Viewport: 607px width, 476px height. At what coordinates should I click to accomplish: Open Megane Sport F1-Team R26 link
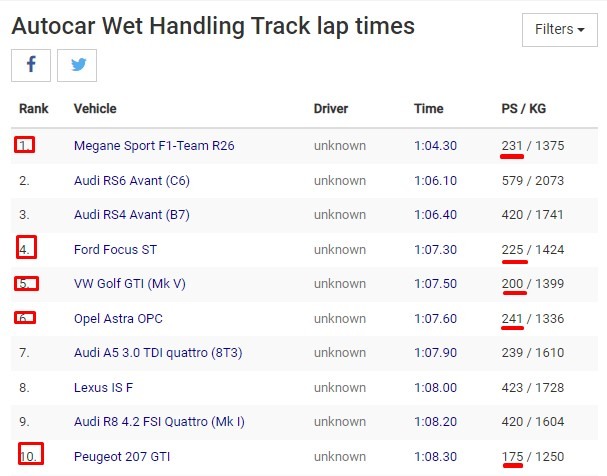coord(154,146)
